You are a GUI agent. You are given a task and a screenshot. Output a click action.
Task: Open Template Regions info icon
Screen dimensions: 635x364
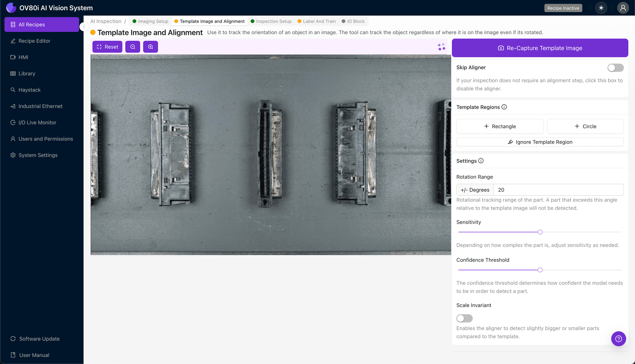pos(504,107)
